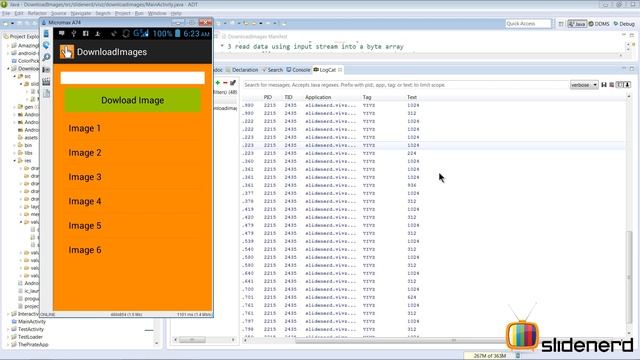Click the edit LogCat filter icon
Image resolution: width=640 pixels, height=360 pixels.
coord(233,83)
